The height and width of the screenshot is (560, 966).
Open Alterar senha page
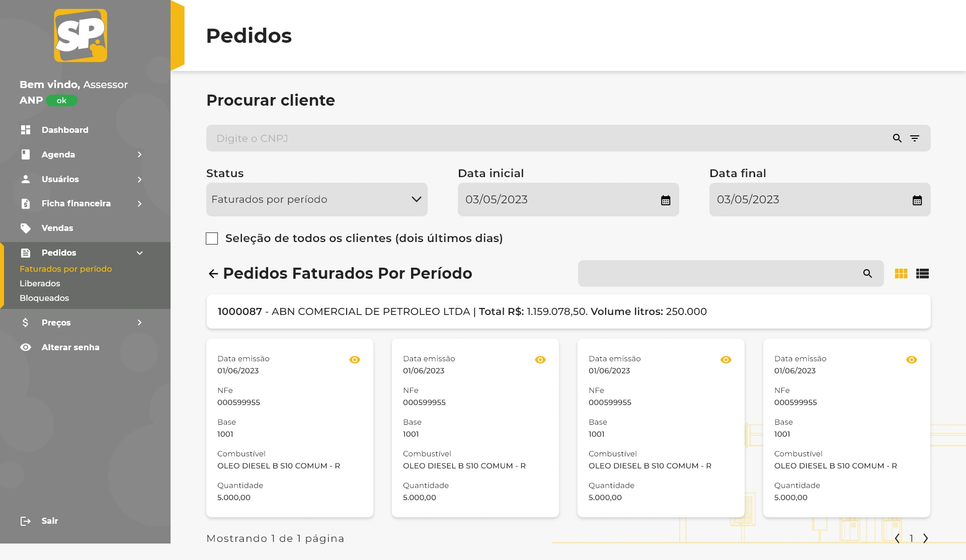tap(70, 348)
